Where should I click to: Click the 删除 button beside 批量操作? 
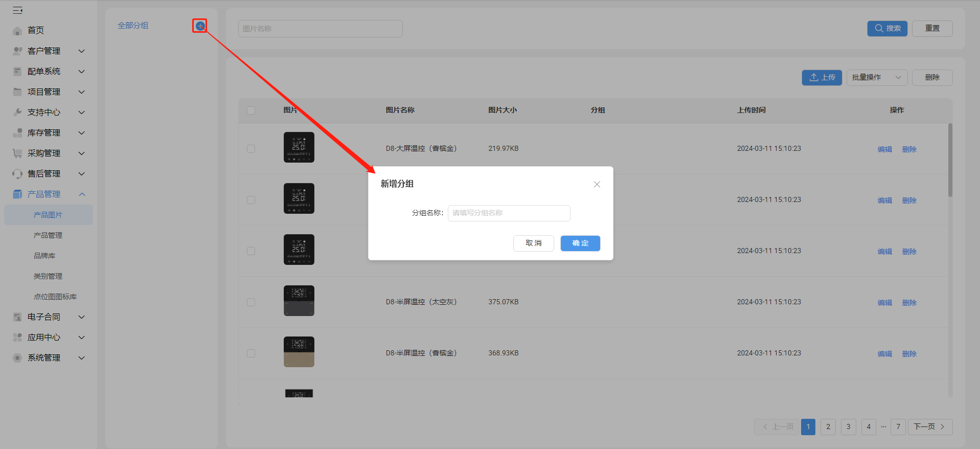pos(932,78)
